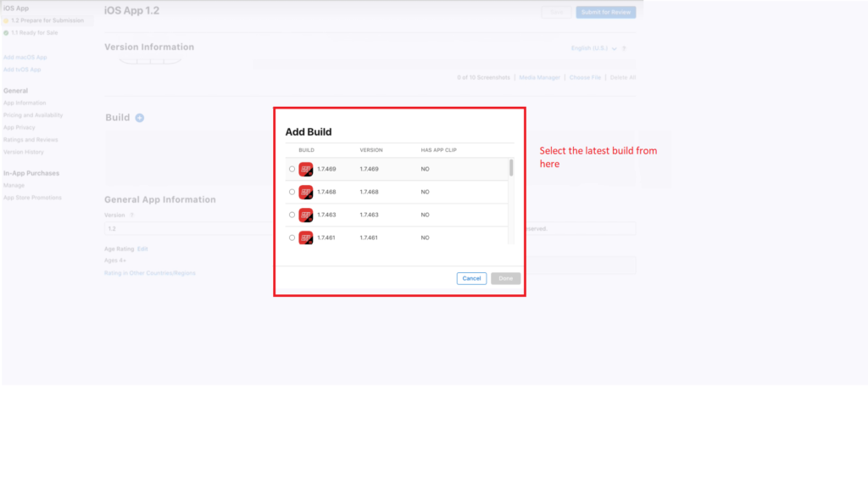Click the Version input field showing 1.2
This screenshot has height=481, width=868.
(x=188, y=228)
